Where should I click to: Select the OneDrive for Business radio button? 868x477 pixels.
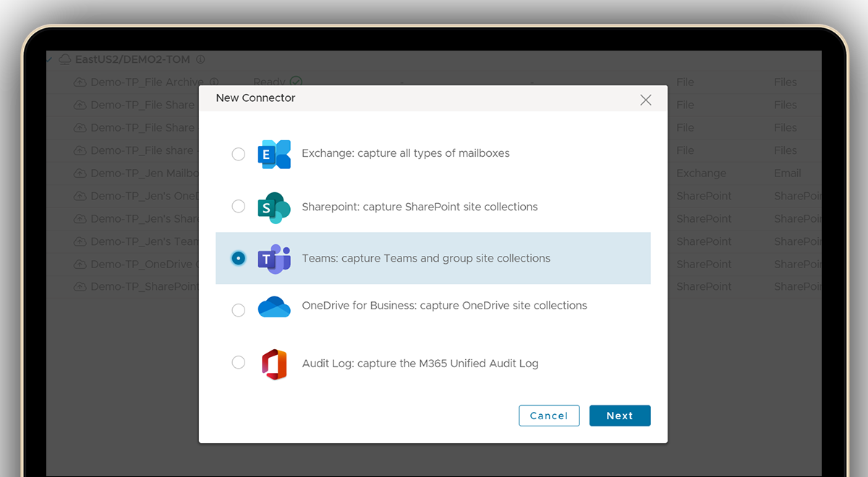238,310
